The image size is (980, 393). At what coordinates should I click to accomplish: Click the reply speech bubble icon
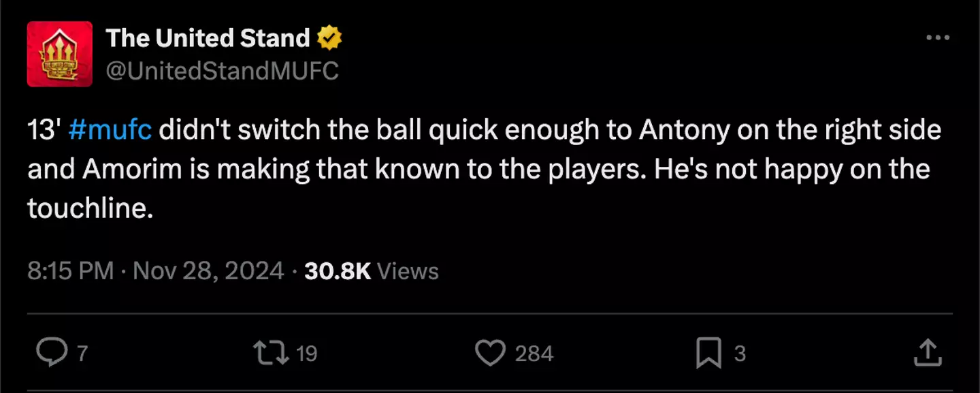[50, 353]
